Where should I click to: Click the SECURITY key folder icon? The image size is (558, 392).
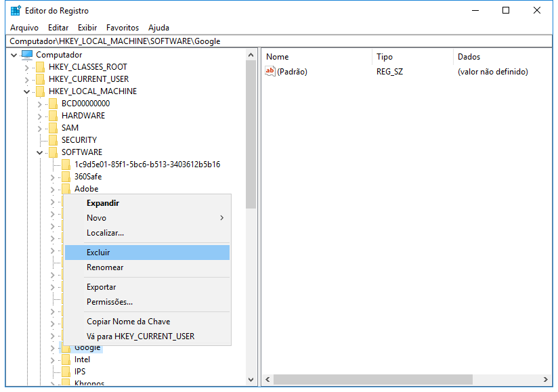tap(53, 140)
